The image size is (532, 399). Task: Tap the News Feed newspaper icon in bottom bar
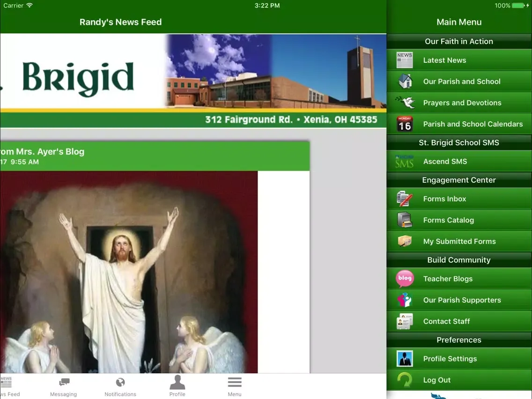click(6, 382)
